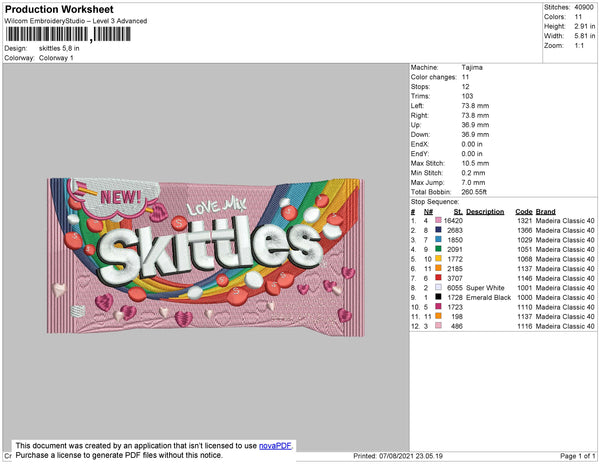
Task: Click the blue swatch for code 1029
Action: tap(438, 239)
